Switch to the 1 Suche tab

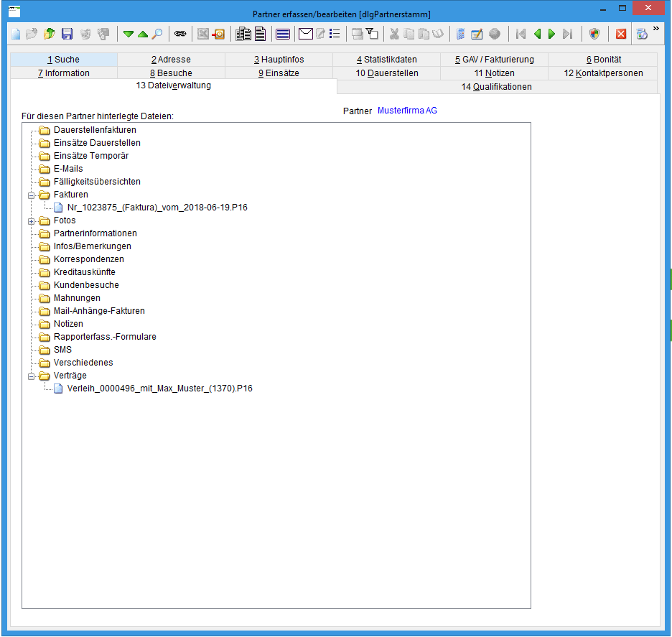63,60
